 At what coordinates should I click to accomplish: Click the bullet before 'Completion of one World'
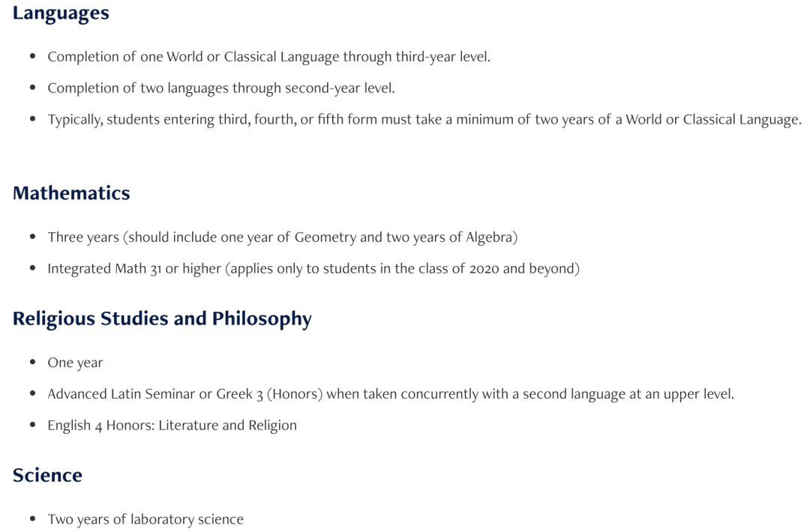pos(33,56)
